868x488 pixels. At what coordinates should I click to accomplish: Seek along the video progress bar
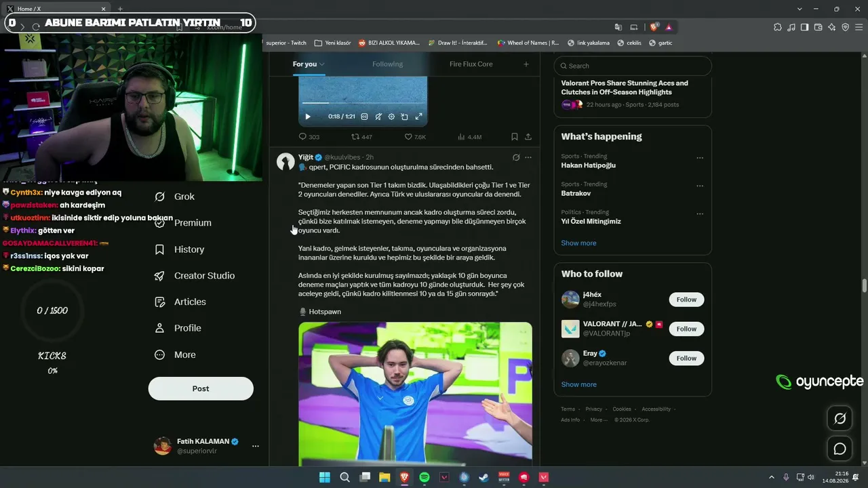tap(363, 103)
